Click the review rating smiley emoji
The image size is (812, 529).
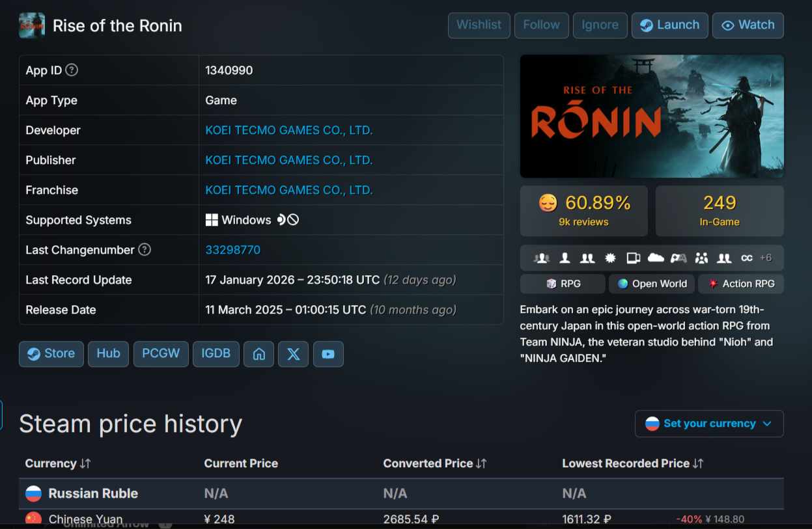[548, 203]
